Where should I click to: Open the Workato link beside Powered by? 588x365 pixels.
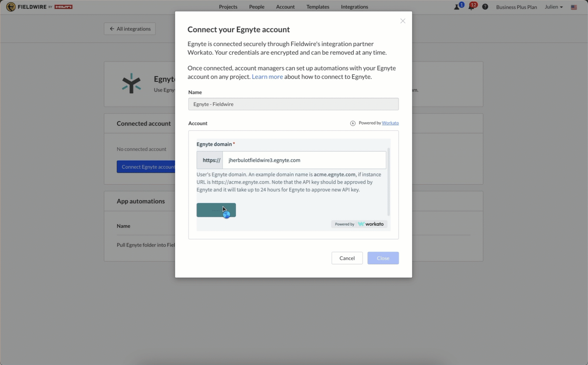[390, 123]
